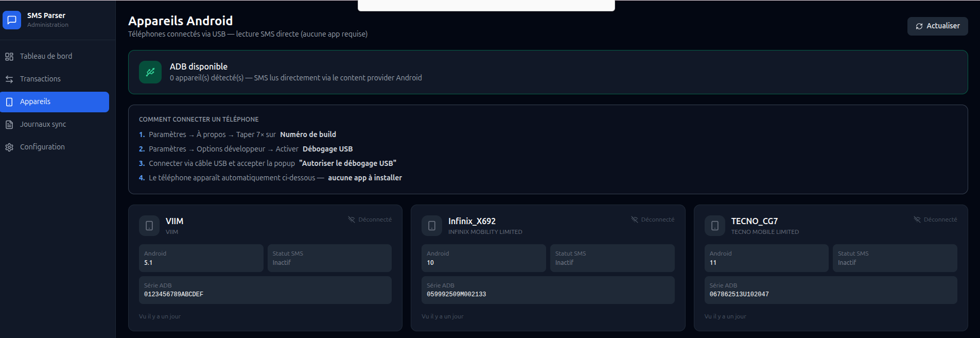This screenshot has width=980, height=338.
Task: Select the Appareils menu item
Action: [55, 102]
